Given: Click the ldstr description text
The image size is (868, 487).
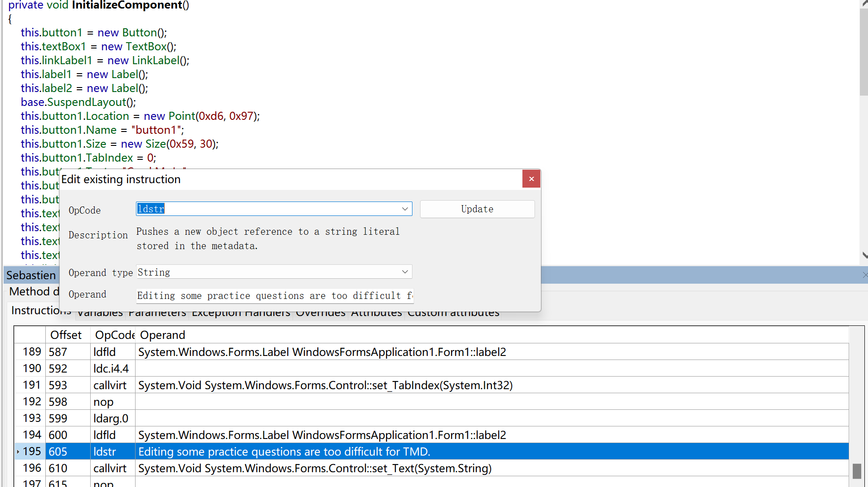Looking at the screenshot, I should 268,239.
